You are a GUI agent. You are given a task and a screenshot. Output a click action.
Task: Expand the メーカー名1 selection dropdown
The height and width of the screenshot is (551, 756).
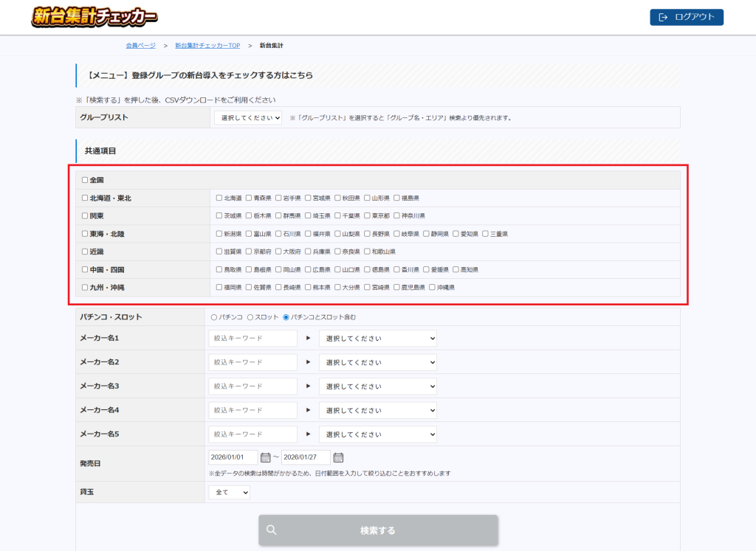pos(377,339)
